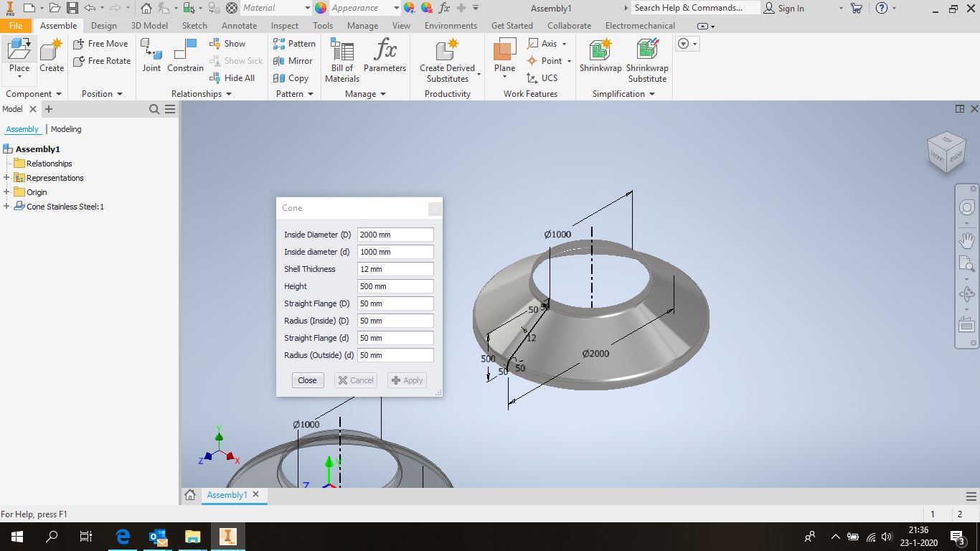Select the Joint tool
This screenshot has width=980, height=551.
click(151, 55)
